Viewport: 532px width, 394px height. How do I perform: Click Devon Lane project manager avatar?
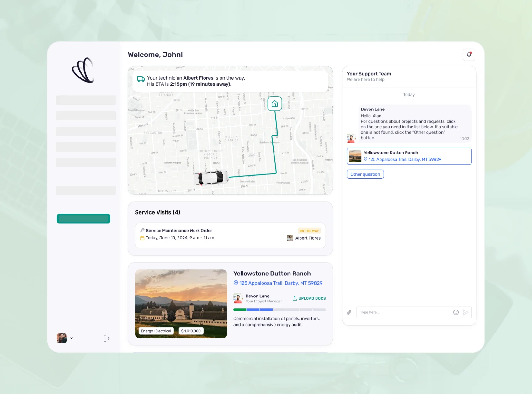coord(238,298)
